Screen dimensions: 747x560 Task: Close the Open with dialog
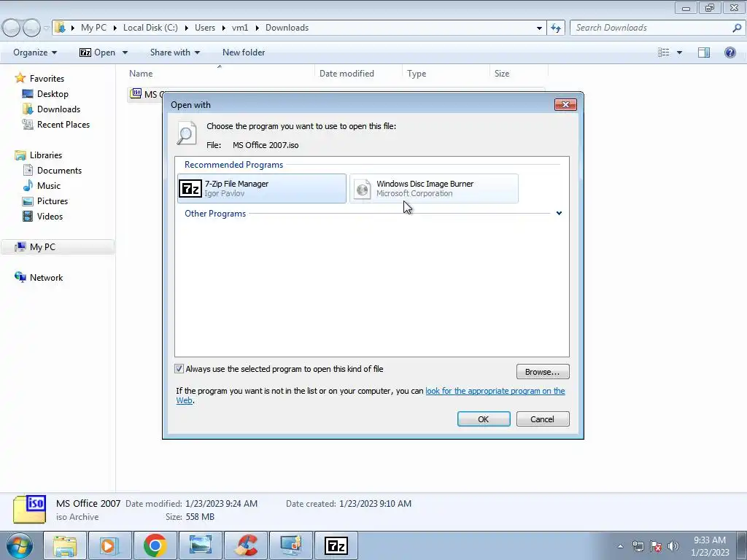(565, 105)
